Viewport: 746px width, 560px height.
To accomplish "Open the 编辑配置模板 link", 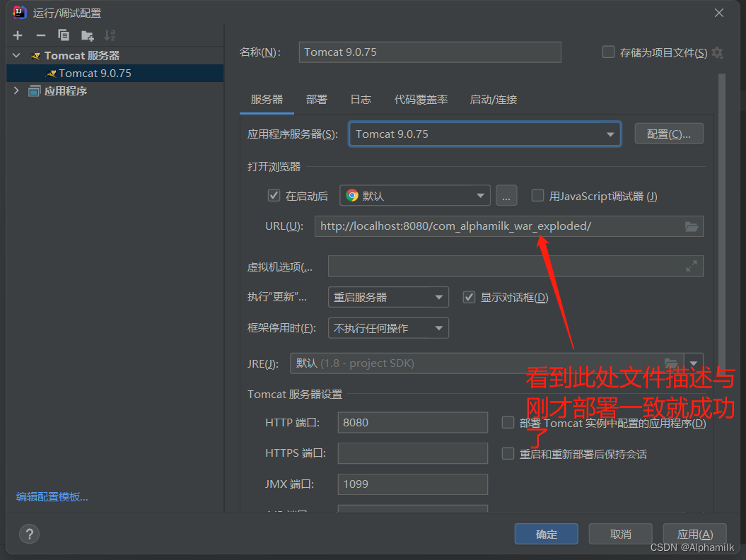I will point(52,497).
